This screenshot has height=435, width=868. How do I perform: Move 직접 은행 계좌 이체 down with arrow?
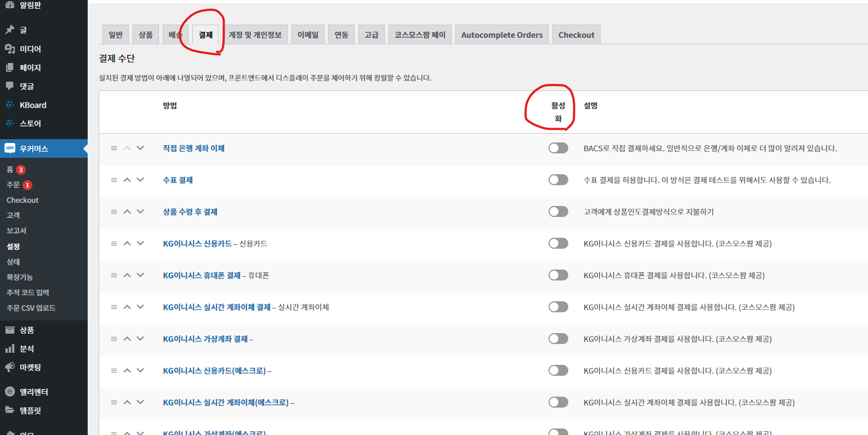(140, 148)
